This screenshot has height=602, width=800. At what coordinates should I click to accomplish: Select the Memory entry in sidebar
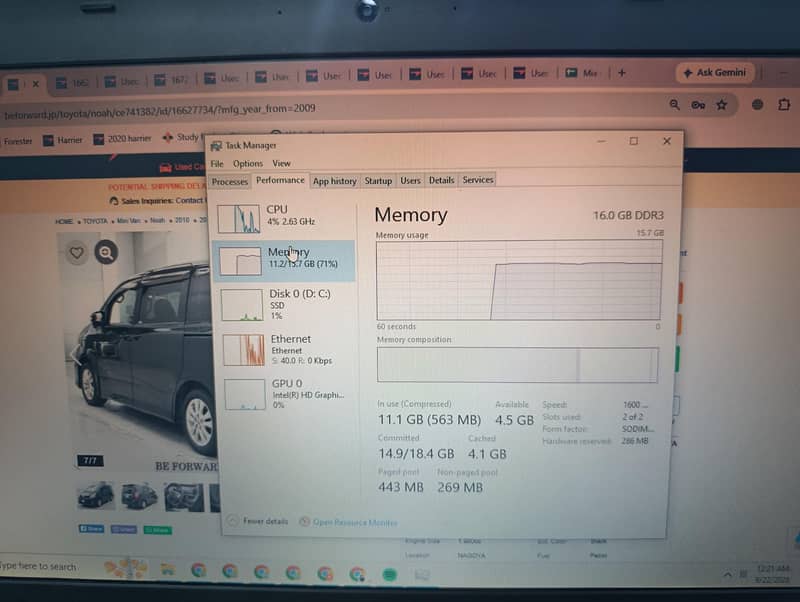pyautogui.click(x=284, y=261)
